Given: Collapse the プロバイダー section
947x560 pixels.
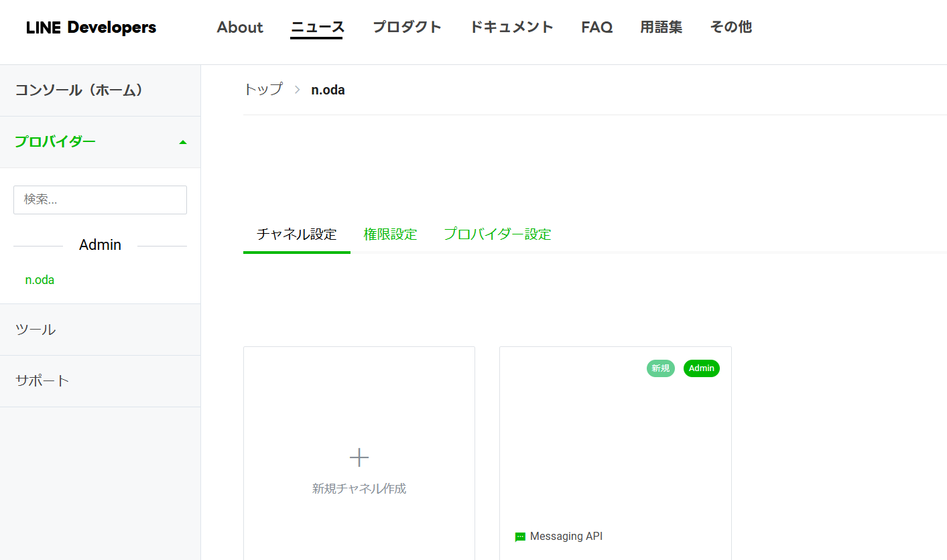Looking at the screenshot, I should coord(100,142).
